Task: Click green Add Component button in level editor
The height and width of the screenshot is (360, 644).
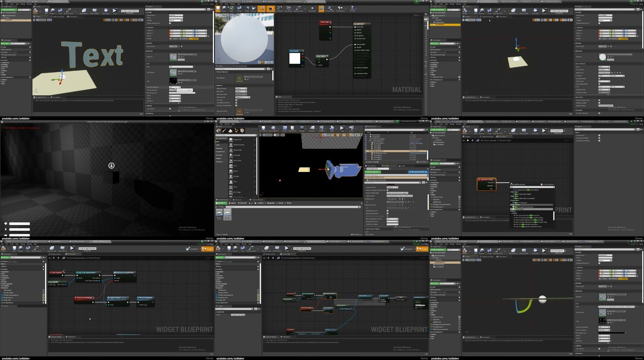Action: 372,172
